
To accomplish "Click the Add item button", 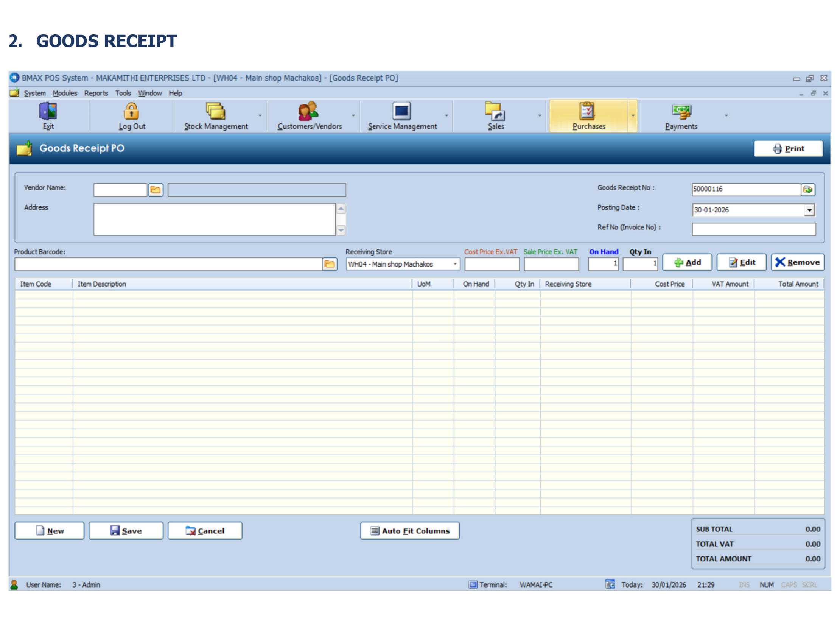I will [x=687, y=263].
